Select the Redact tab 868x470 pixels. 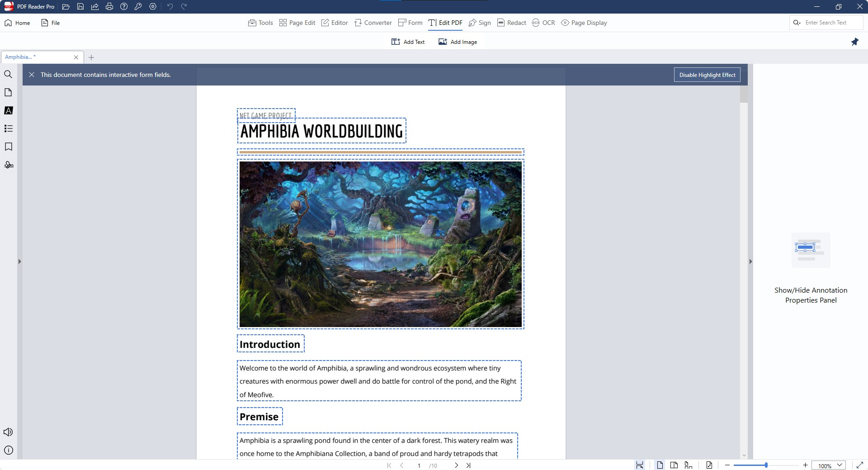(x=511, y=23)
